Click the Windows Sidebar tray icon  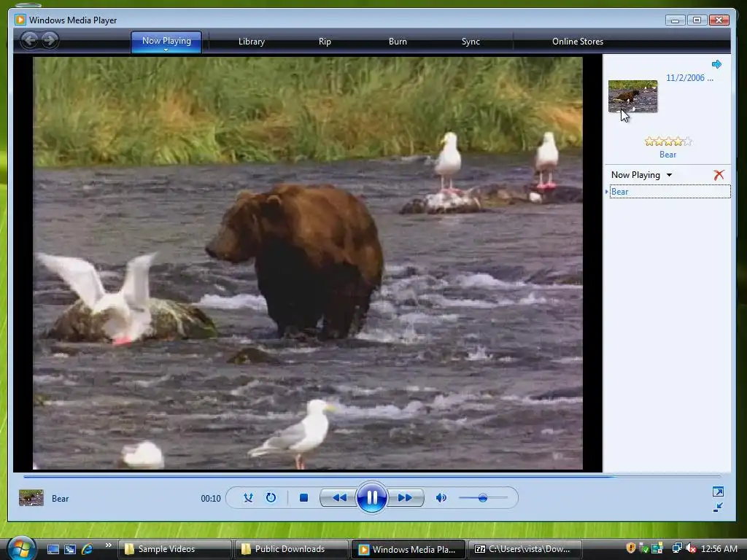(x=657, y=548)
